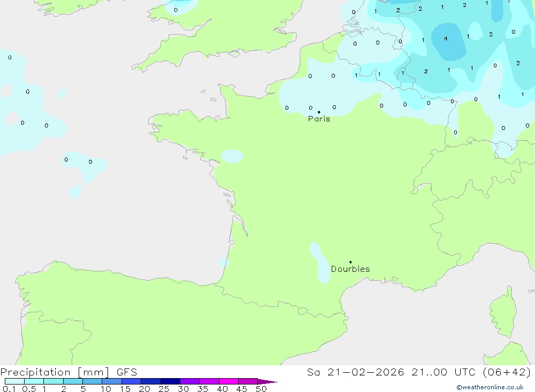Pick the 0.5–1 mm legend swatch

(x=34, y=381)
